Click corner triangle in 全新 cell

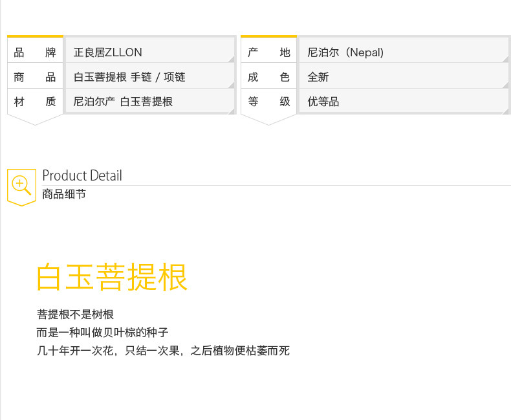click(506, 85)
